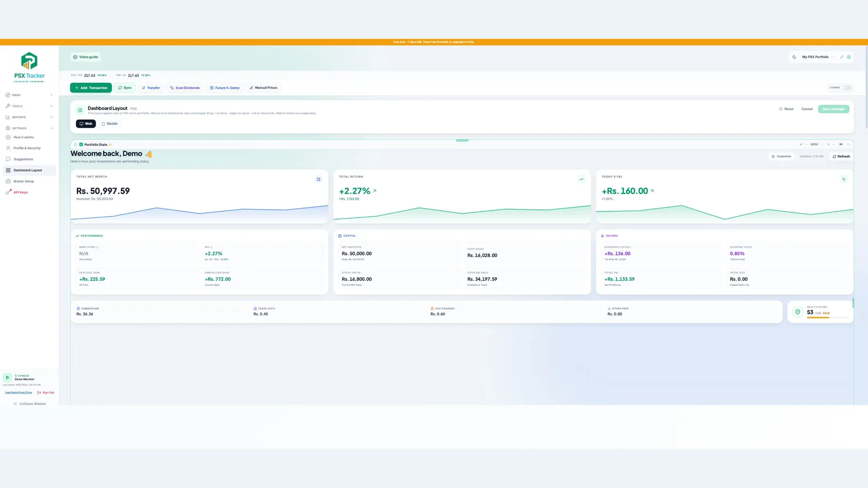Open Broker Setup page
The image size is (868, 488).
coord(29,182)
